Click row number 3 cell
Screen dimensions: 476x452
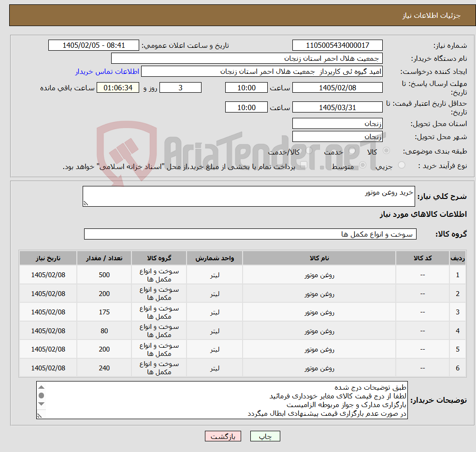tap(458, 312)
